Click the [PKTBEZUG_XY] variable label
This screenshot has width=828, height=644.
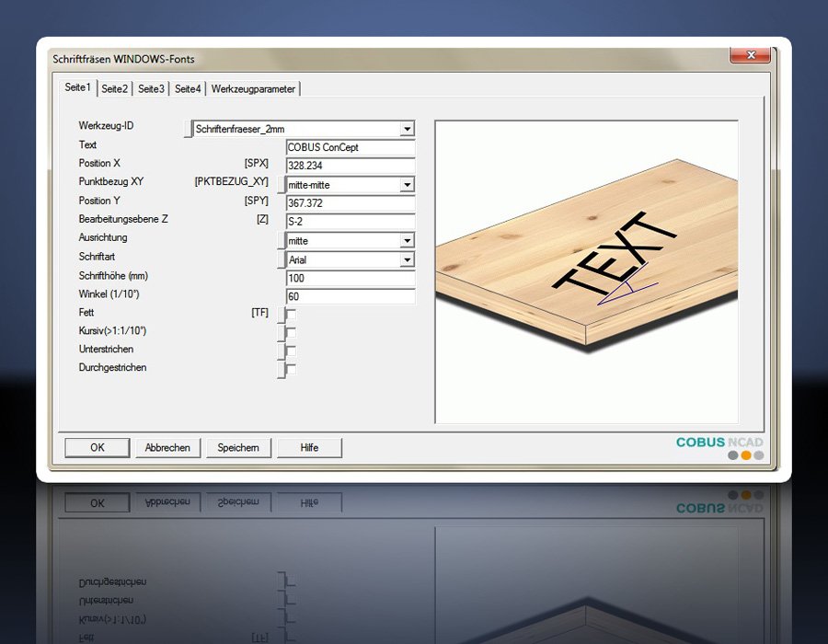point(231,181)
